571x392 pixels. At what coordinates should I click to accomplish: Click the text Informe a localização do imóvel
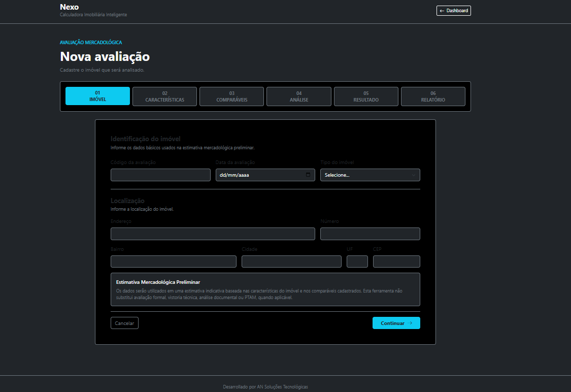point(142,209)
